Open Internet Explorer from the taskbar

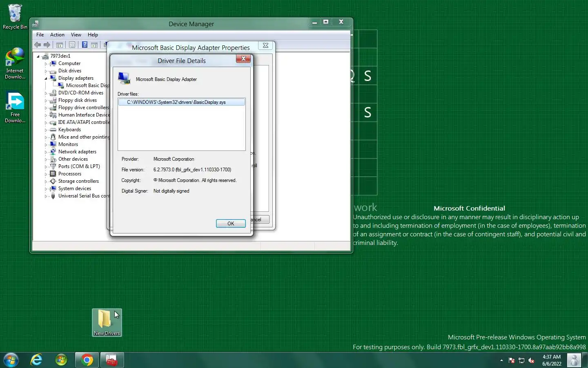pyautogui.click(x=37, y=360)
